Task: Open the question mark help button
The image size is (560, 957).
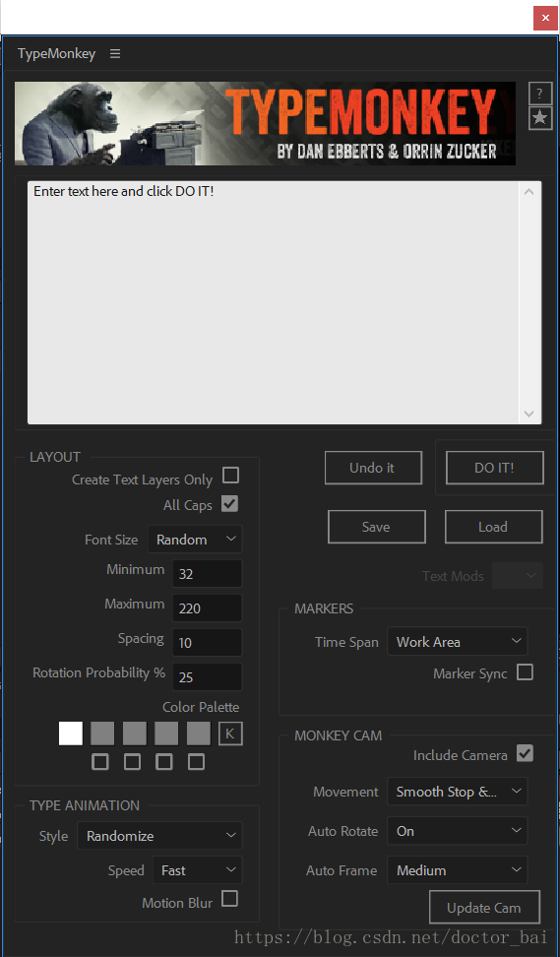Action: click(x=540, y=94)
